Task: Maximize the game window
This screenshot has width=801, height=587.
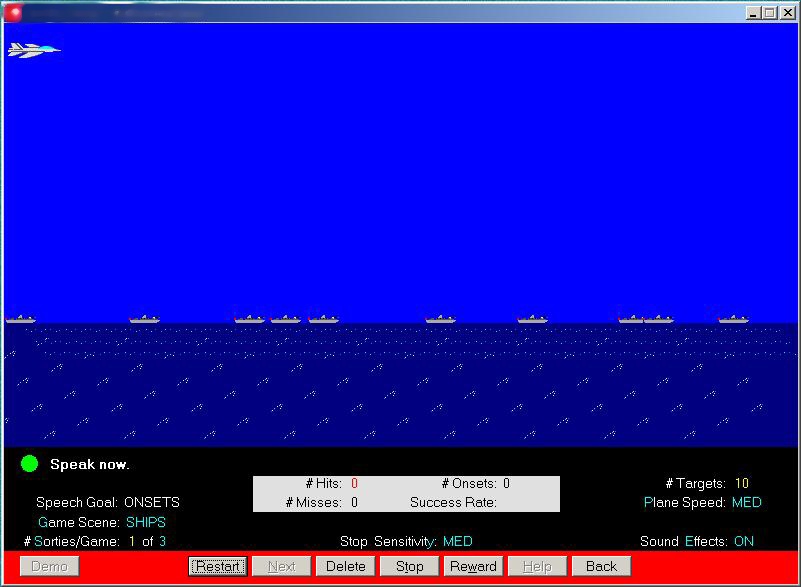Action: tap(769, 12)
